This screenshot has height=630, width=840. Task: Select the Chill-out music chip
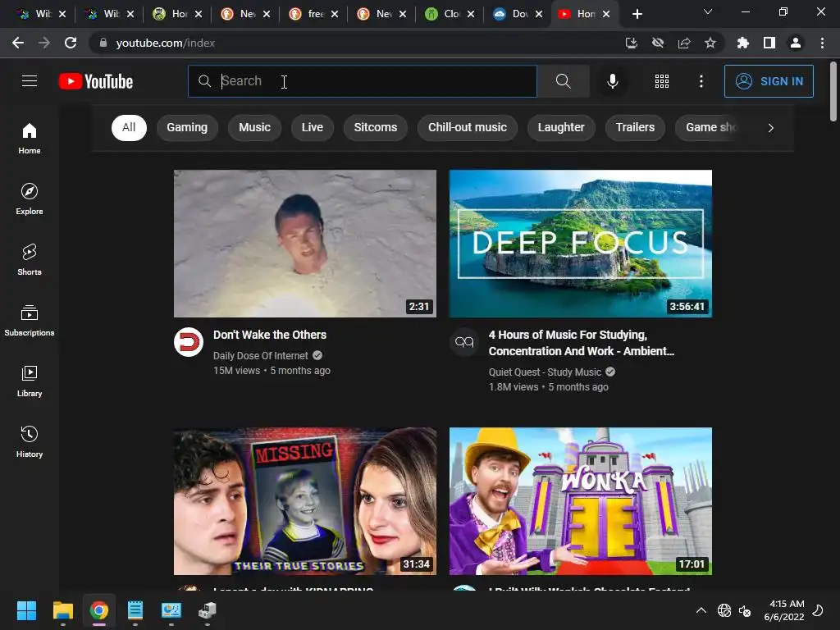(467, 127)
